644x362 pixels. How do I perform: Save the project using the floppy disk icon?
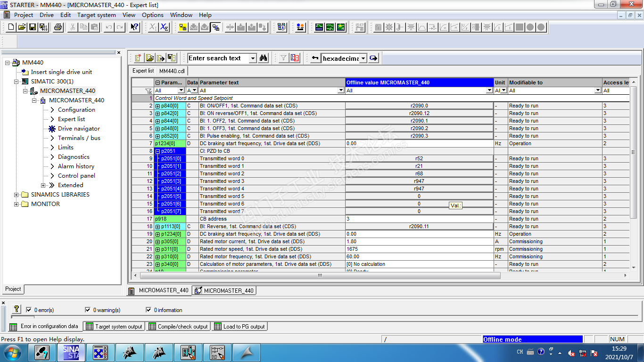(x=33, y=27)
